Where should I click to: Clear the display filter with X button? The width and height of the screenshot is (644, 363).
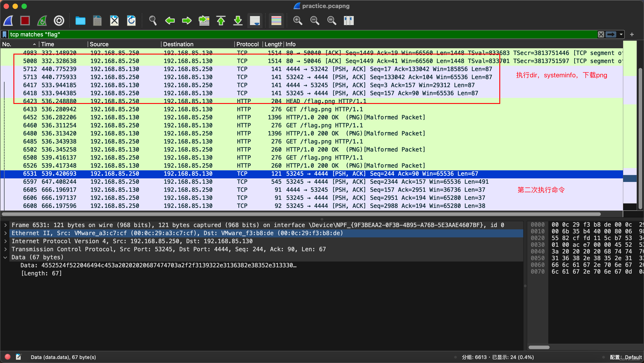(601, 34)
